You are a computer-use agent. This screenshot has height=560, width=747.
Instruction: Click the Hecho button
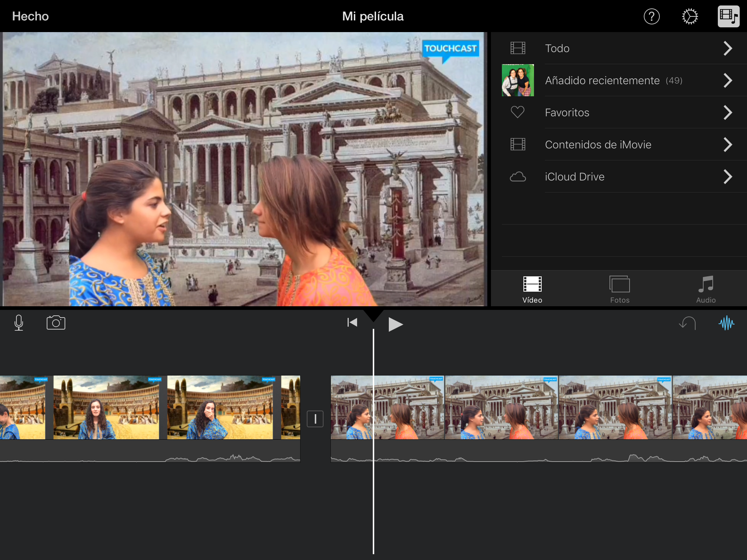pyautogui.click(x=30, y=16)
